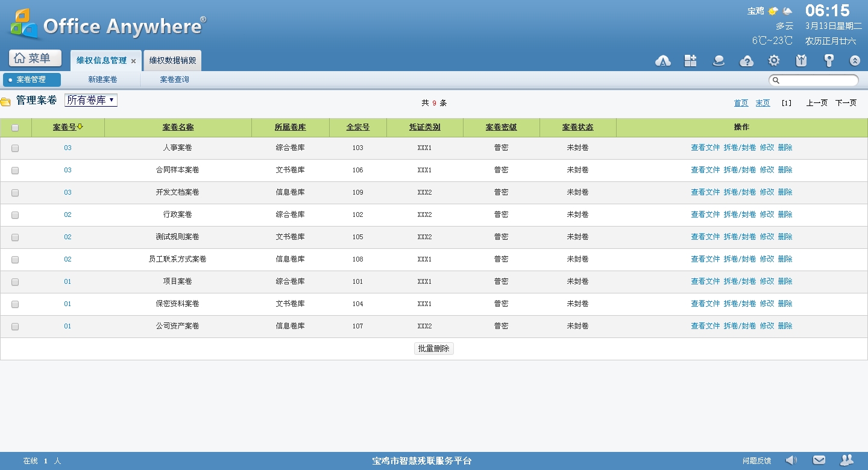
Task: Click the shirt theme icon
Action: click(801, 60)
